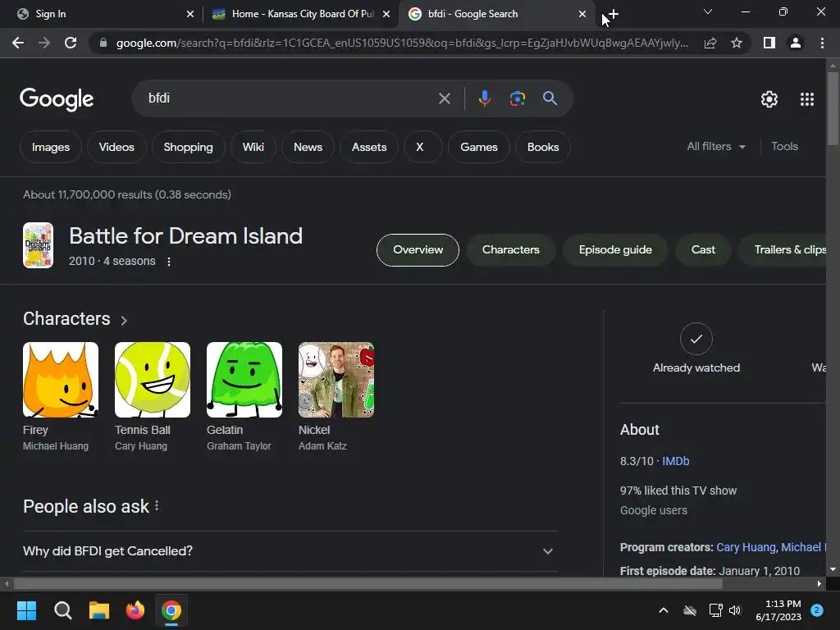
Task: Click the address bar URL
Action: tap(402, 43)
